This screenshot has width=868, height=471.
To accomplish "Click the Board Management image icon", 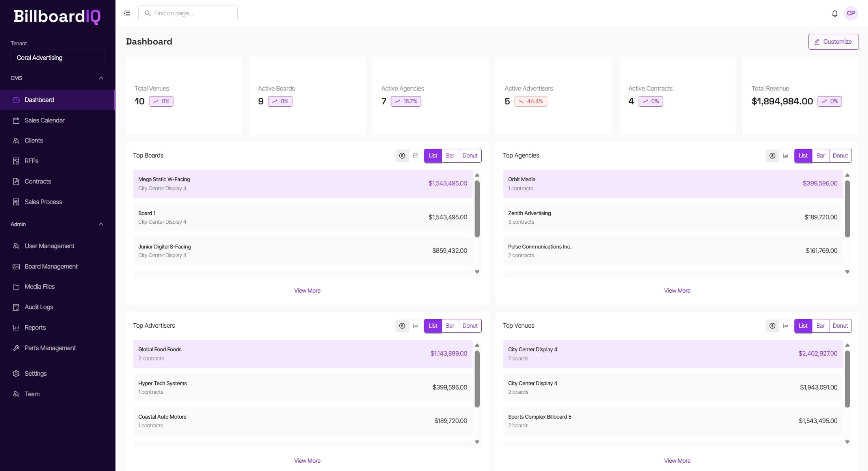I will 16,267.
